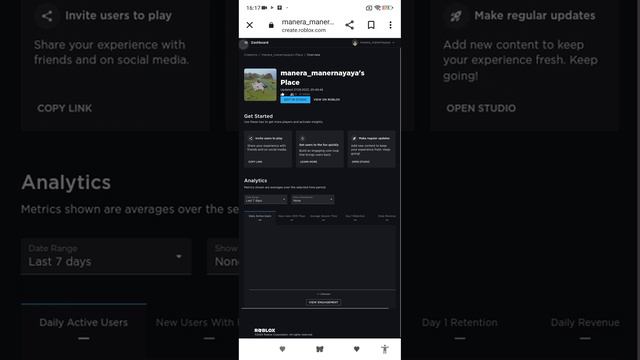
Task: Close the browser tab with the X icon
Action: pos(249,25)
